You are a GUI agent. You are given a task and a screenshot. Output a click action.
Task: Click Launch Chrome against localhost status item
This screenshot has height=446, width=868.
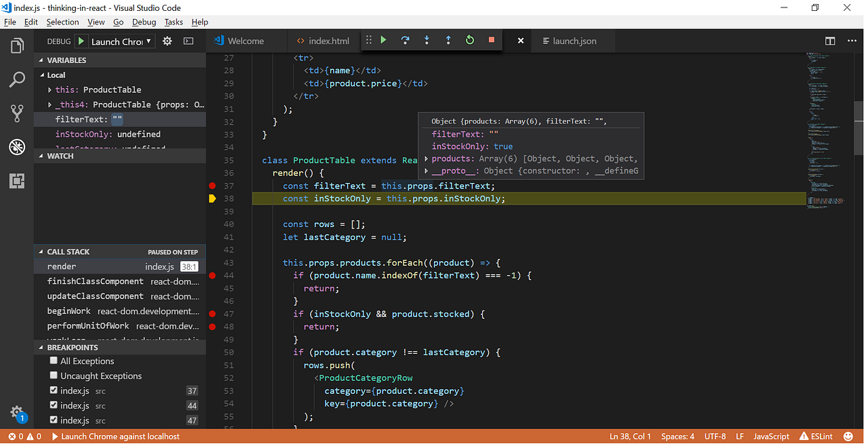(116, 437)
